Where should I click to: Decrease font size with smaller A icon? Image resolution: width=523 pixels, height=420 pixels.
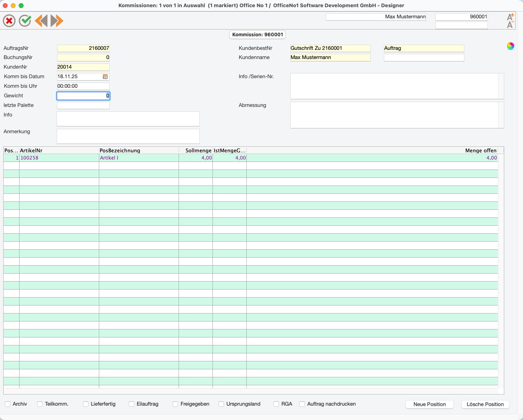[510, 25]
